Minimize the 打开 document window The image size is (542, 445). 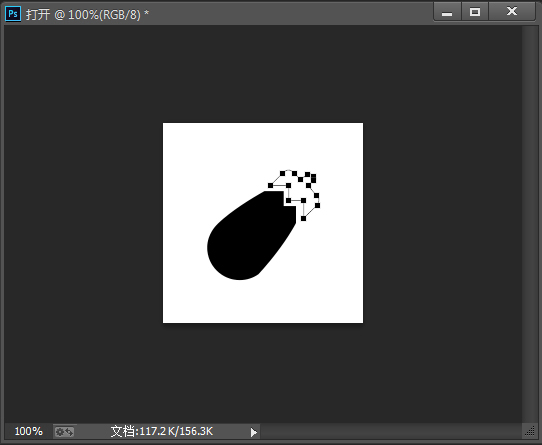tap(447, 12)
